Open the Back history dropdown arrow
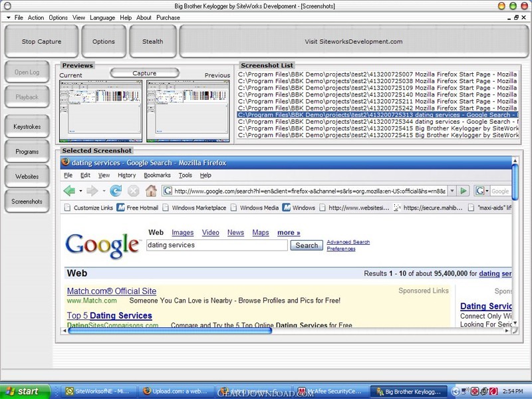This screenshot has width=532, height=399. tap(80, 191)
